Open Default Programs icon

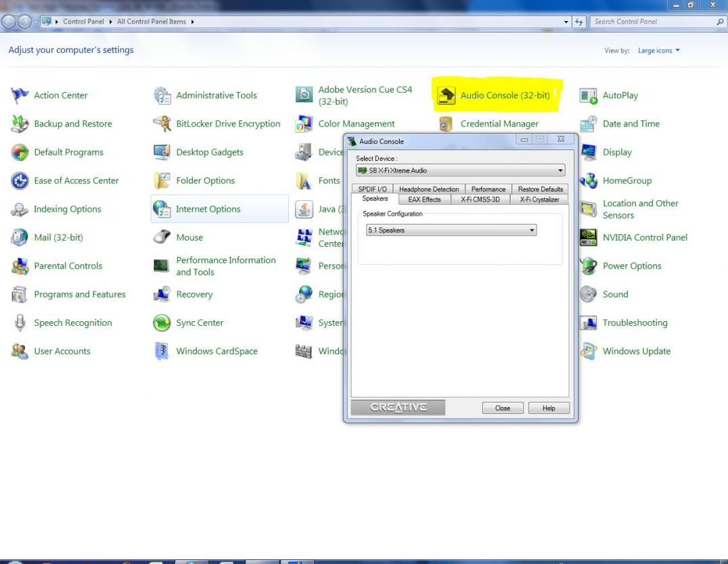(x=20, y=152)
